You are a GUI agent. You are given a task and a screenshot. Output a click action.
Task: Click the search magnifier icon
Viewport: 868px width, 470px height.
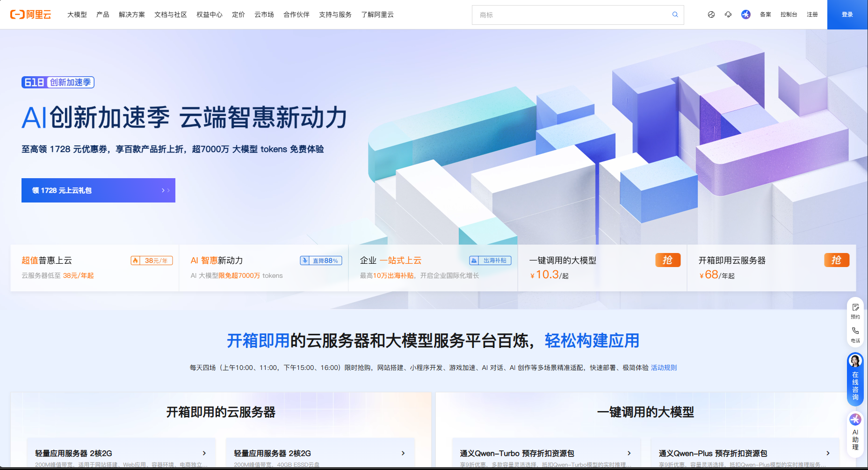[675, 14]
